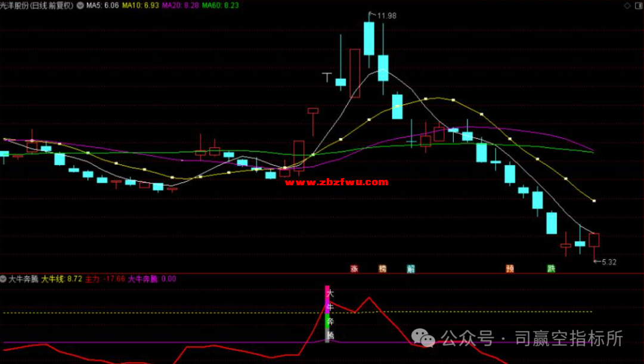
Task: Click the green 跌 event marker
Action: pos(551,269)
